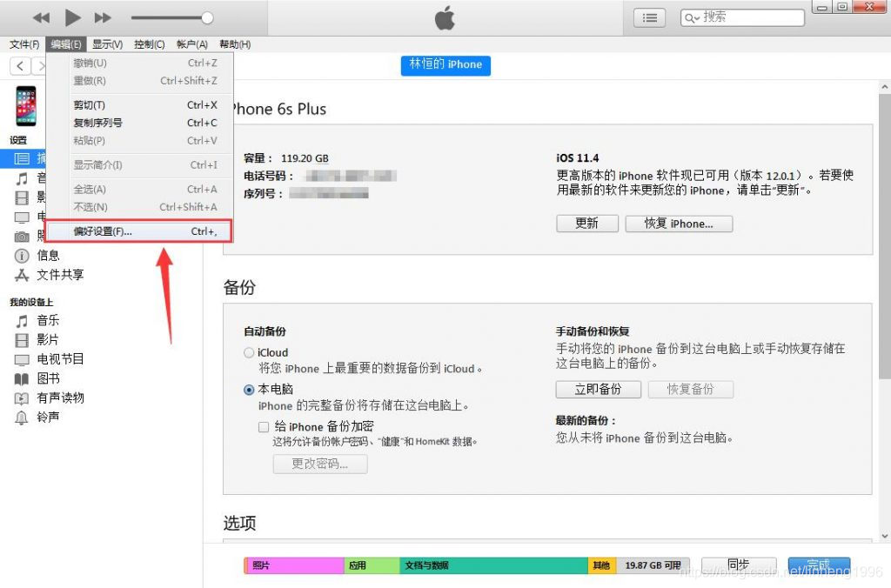Select 剪切(T) in the edit menu

[x=140, y=105]
